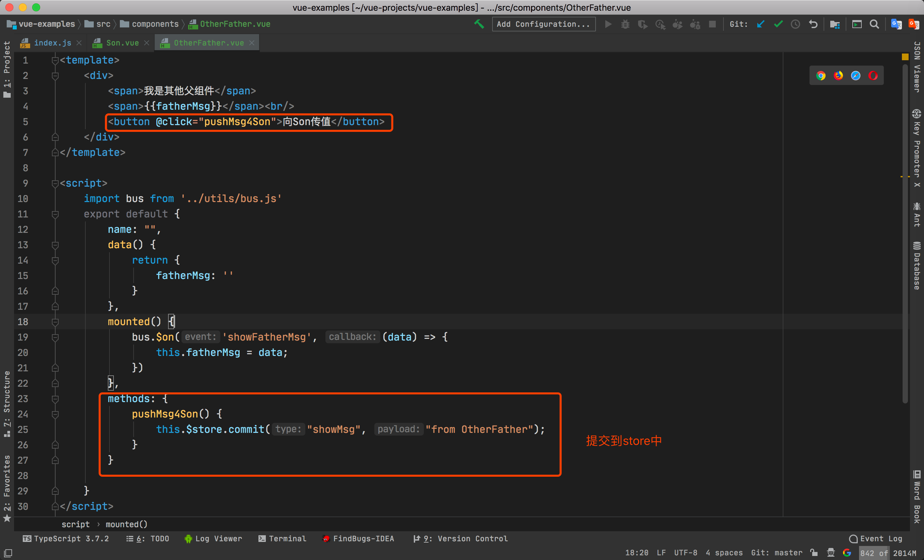Open the file in Opera browser icon
924x560 pixels.
873,76
